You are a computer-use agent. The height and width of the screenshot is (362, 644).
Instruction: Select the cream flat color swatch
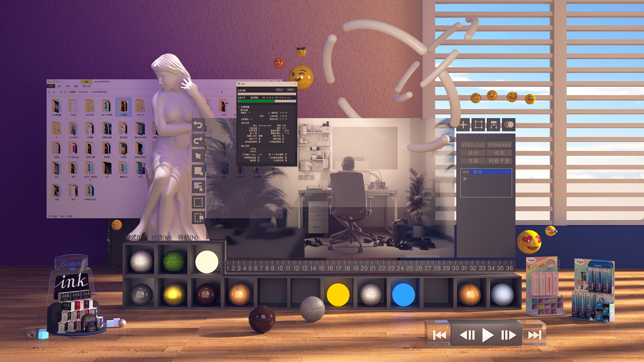(x=206, y=262)
